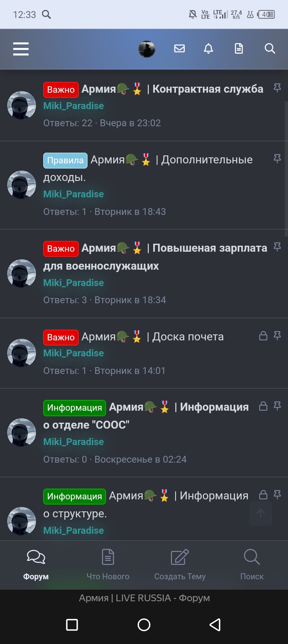Switch to the Форум tab
288x644 pixels.
(36, 565)
